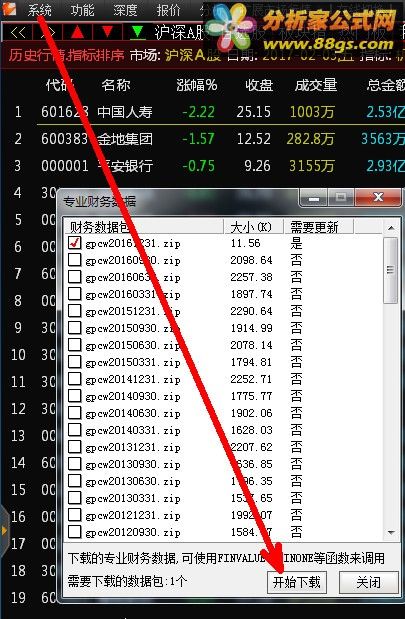
Task: Sort by 涨幅% column header
Action: pos(197,85)
